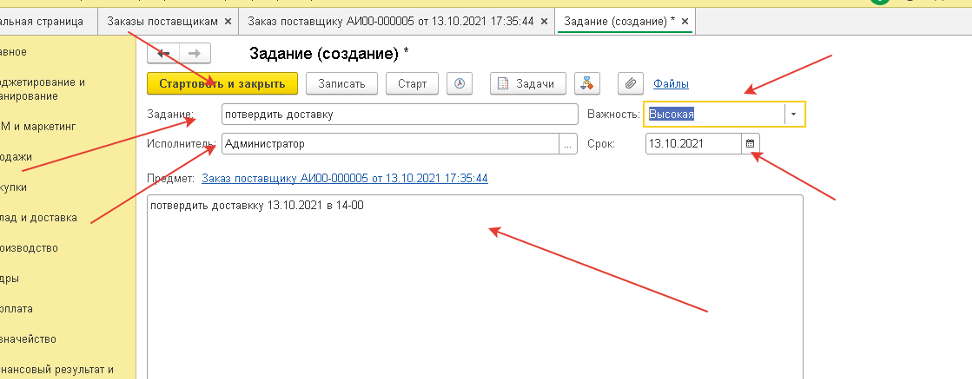Open the Казначейство section
Image resolution: width=972 pixels, height=379 pixels.
[28, 339]
